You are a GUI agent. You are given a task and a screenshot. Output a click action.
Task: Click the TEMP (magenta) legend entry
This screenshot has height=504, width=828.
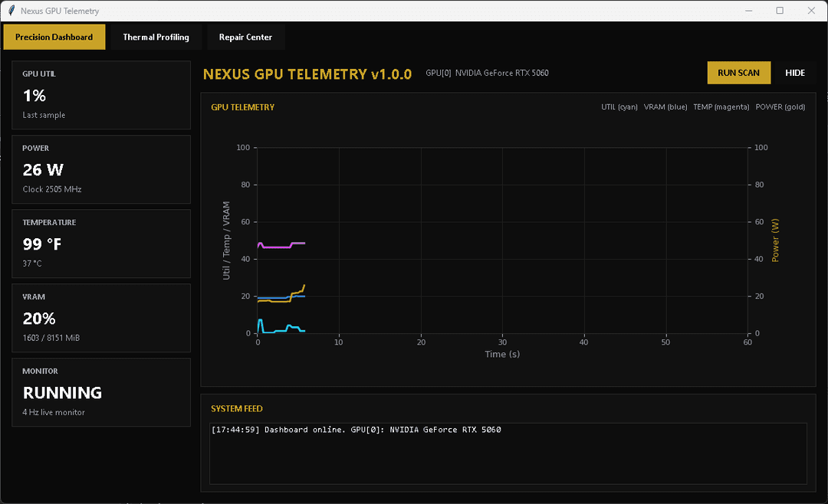721,107
